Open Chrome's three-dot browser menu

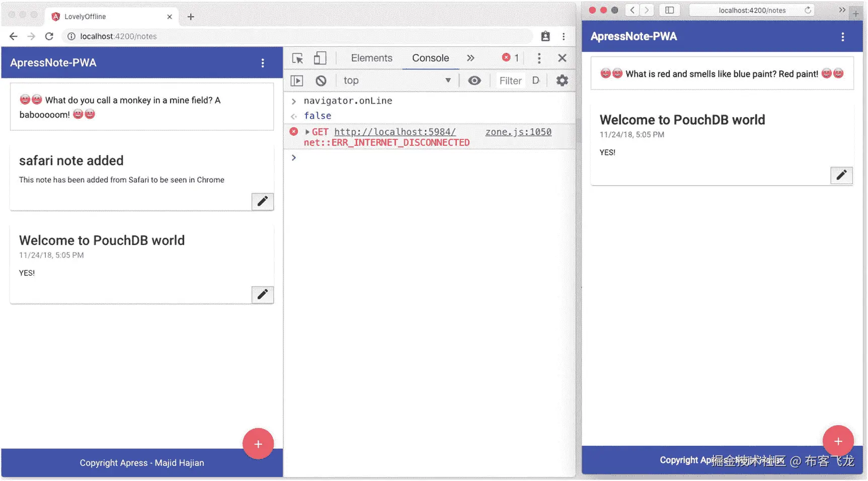click(x=564, y=36)
